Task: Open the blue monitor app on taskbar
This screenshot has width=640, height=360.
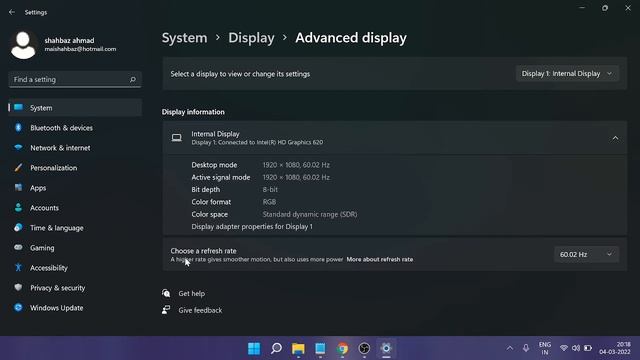Action: coord(320,348)
